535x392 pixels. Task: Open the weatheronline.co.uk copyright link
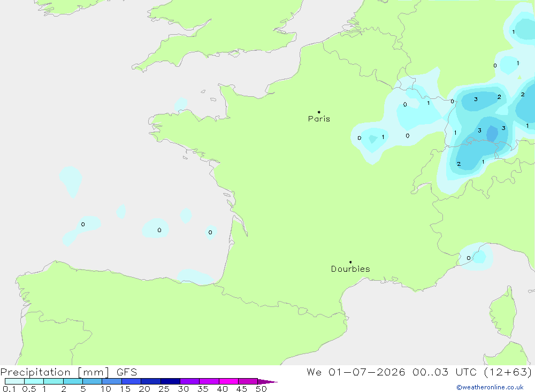tap(490, 387)
